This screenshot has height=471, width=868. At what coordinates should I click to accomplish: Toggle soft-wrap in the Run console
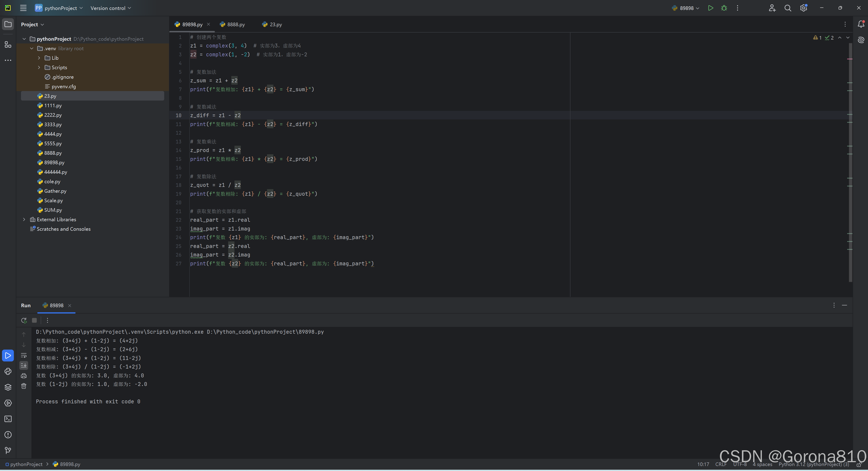[24, 355]
